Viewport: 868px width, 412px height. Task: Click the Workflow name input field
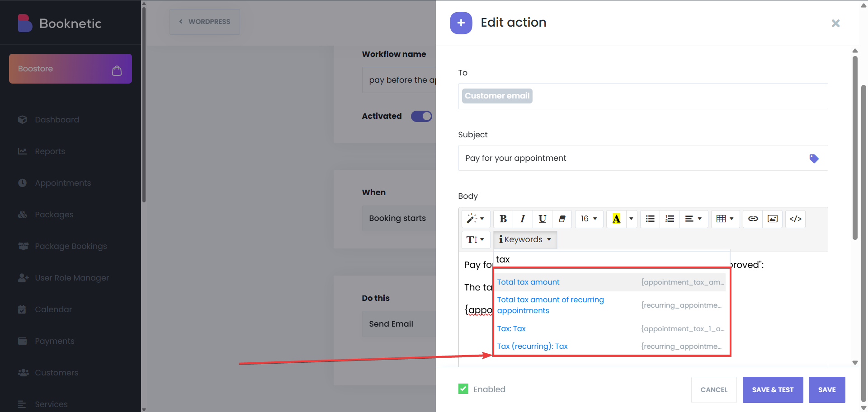(399, 80)
